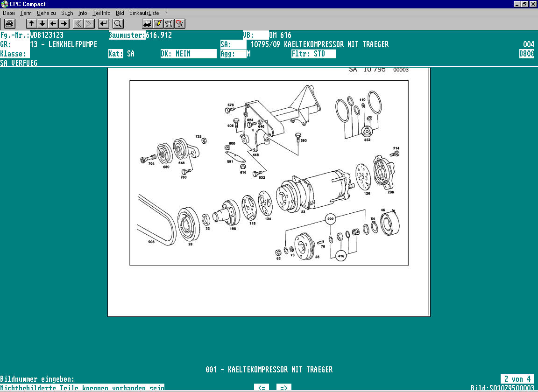This screenshot has width=538, height=392.
Task: Click the double left chevron button
Action: click(78, 23)
